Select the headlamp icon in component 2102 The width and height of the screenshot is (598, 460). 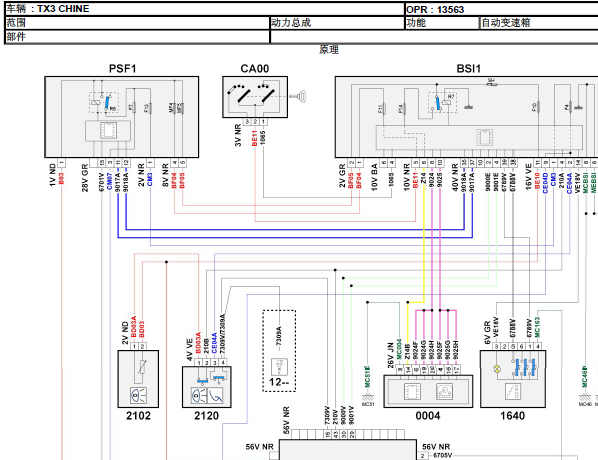point(138,396)
